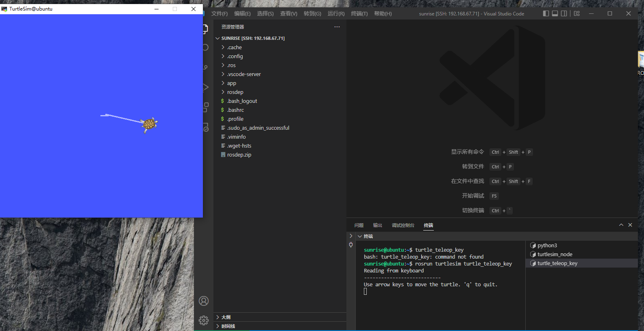Expand the .config folder

click(223, 56)
